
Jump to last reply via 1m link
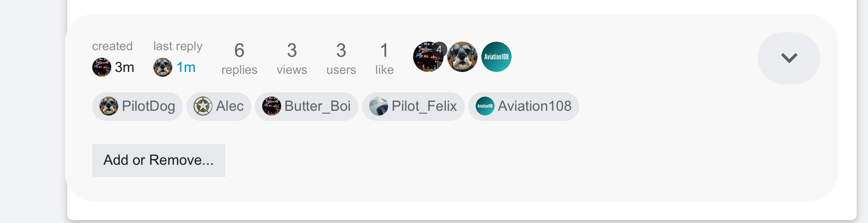click(186, 67)
